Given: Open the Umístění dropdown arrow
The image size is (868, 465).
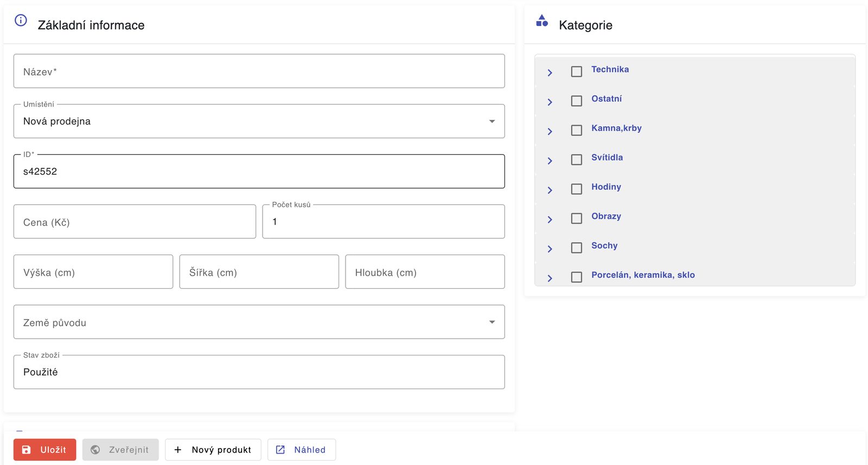Looking at the screenshot, I should [492, 122].
